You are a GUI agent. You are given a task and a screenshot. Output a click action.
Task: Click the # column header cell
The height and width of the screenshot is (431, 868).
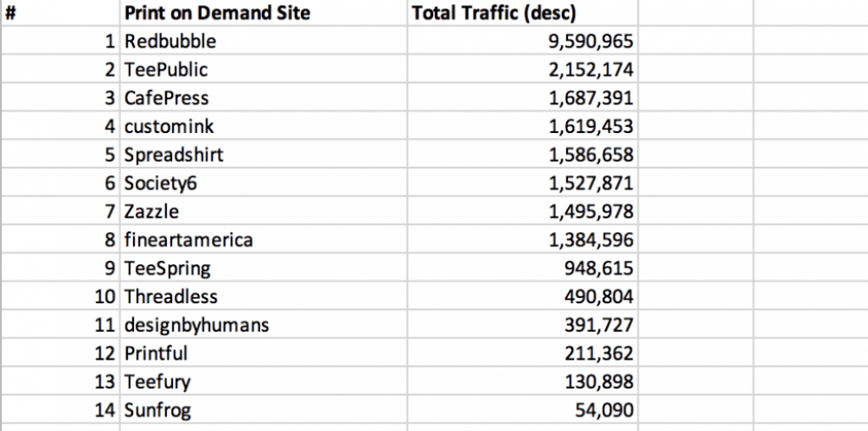coord(60,13)
